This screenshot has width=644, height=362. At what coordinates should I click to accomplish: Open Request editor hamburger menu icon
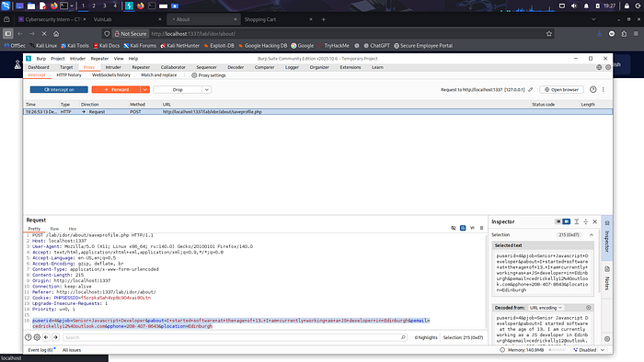[481, 228]
